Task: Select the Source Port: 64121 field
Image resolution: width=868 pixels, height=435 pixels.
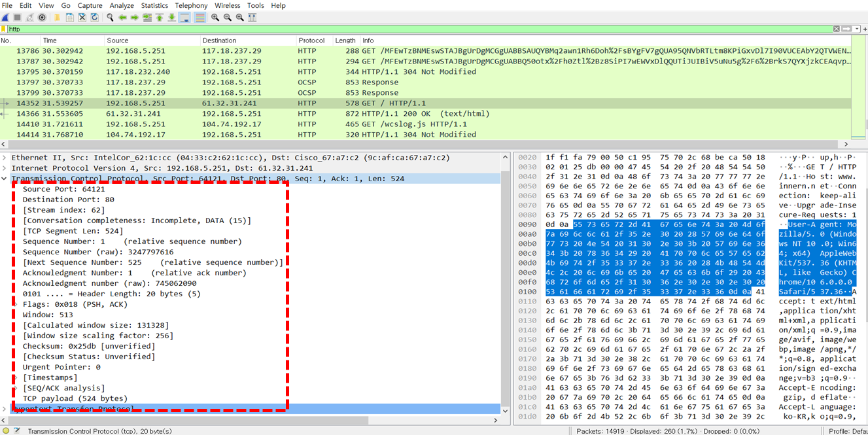Action: [63, 189]
